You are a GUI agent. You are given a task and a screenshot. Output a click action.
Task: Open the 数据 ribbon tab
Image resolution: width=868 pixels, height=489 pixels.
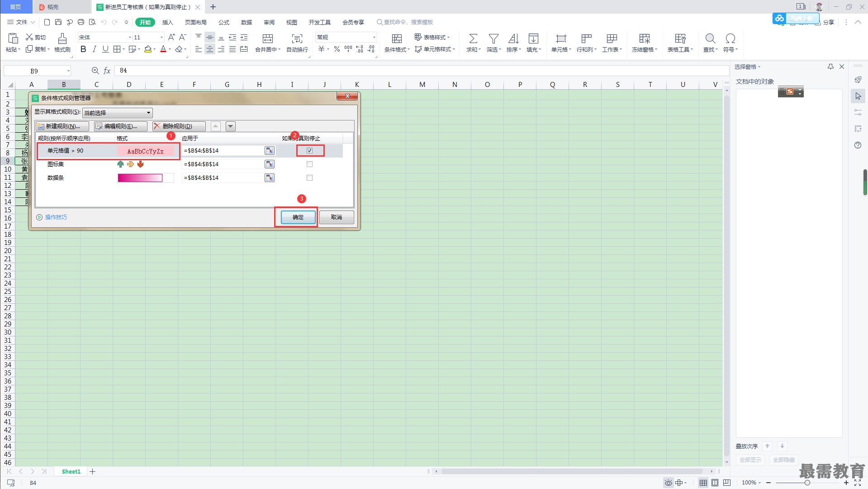[x=247, y=22]
